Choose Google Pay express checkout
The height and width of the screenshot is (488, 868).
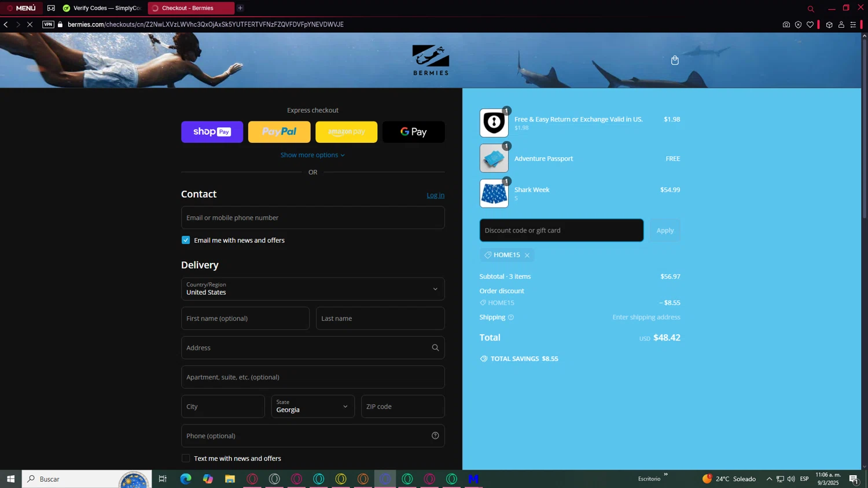(413, 132)
